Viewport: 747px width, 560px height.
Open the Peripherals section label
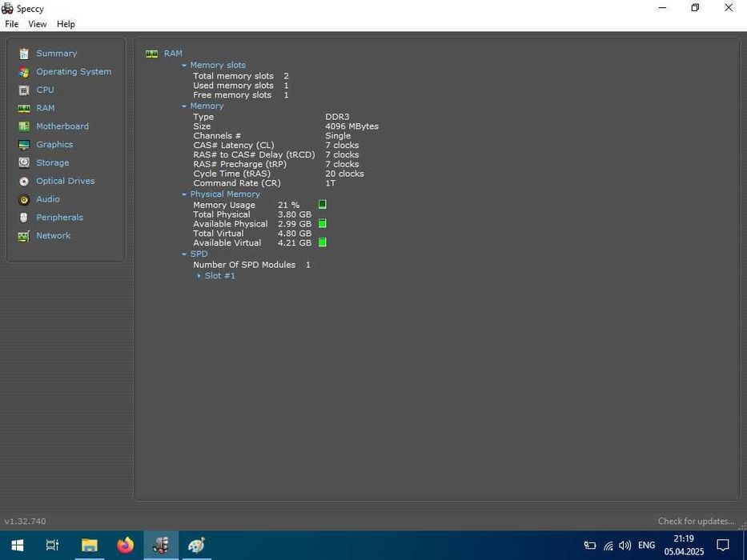click(59, 217)
